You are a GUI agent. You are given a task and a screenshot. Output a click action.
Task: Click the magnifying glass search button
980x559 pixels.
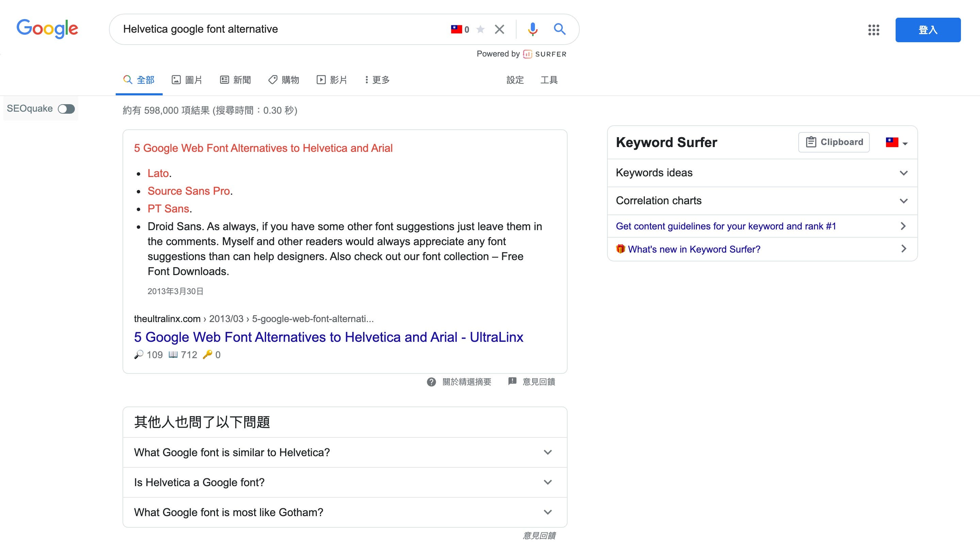(559, 29)
